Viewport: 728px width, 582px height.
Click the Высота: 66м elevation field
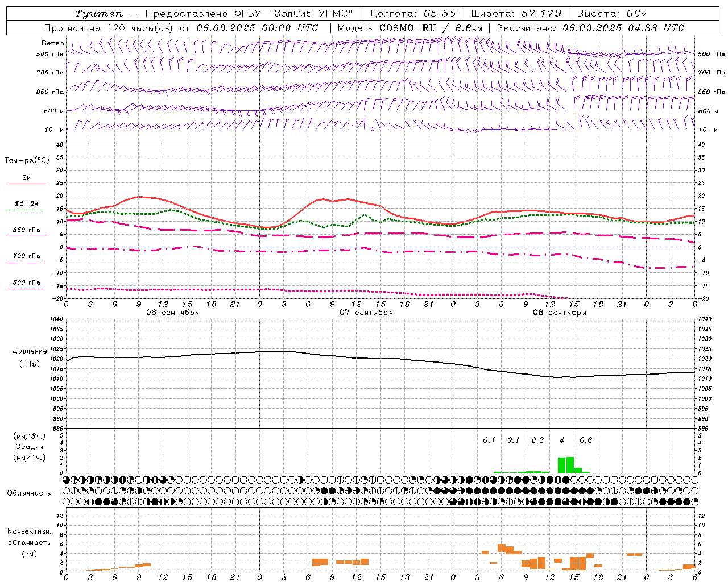pos(611,14)
